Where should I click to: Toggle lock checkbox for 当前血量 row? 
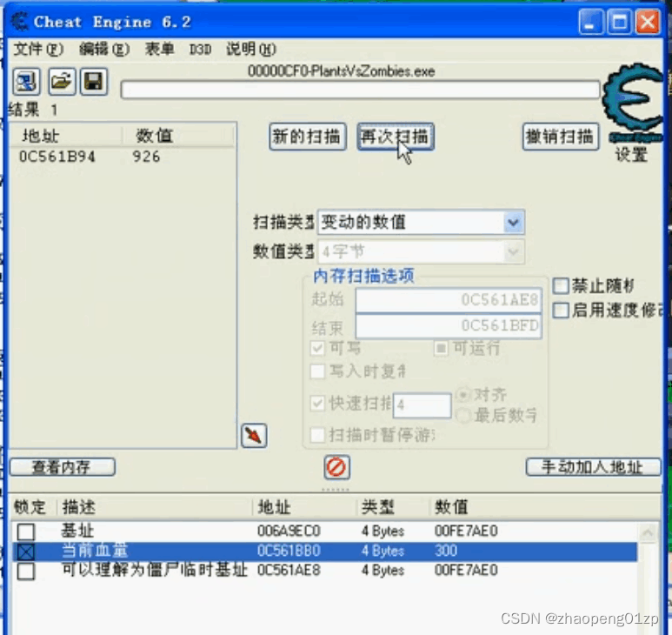coord(26,551)
